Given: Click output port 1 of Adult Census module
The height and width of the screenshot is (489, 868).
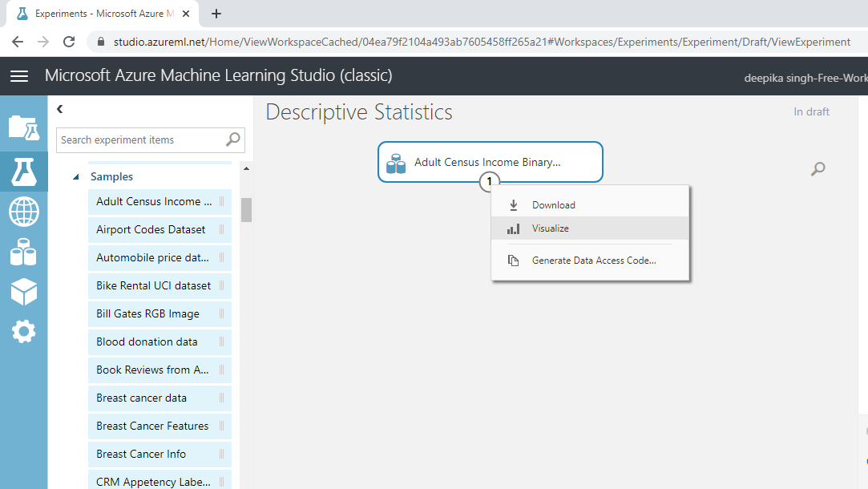Looking at the screenshot, I should 490,182.
